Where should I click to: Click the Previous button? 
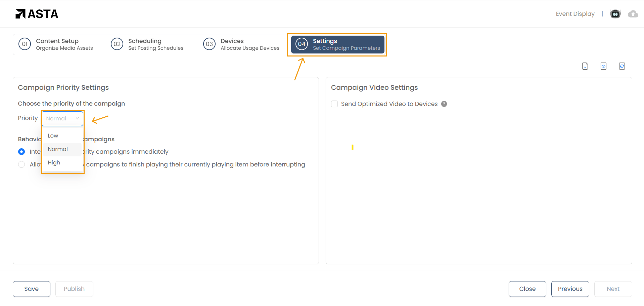tap(570, 289)
